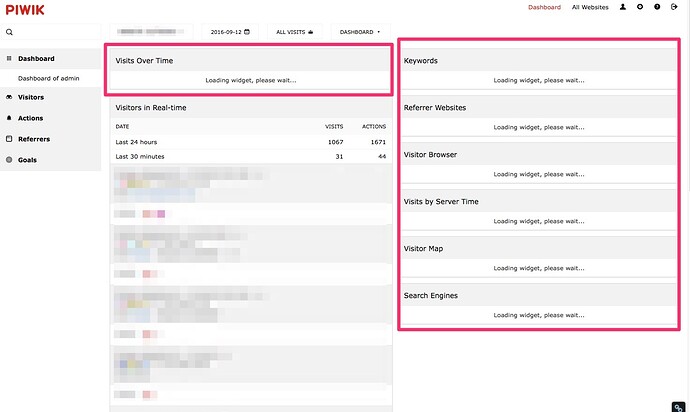Click the link icon at bottom right corner
Image resolution: width=690 pixels, height=412 pixels.
coord(678,408)
